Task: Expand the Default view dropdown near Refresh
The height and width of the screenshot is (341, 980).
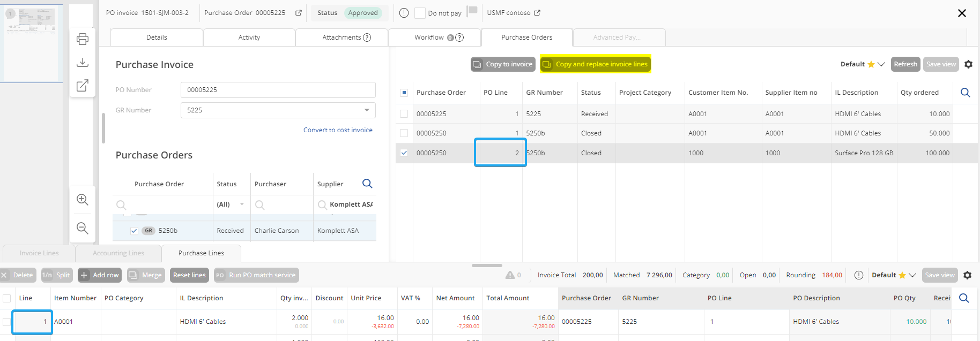Action: coord(881,64)
